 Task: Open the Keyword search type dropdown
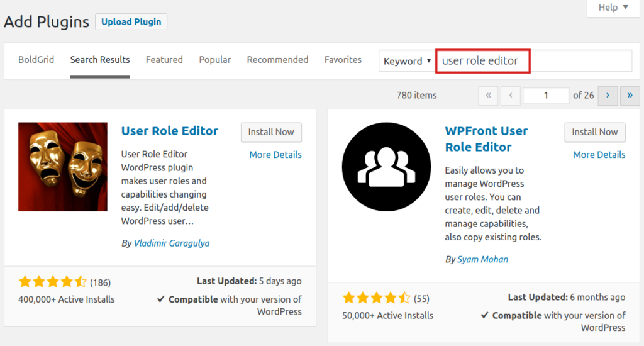[407, 61]
